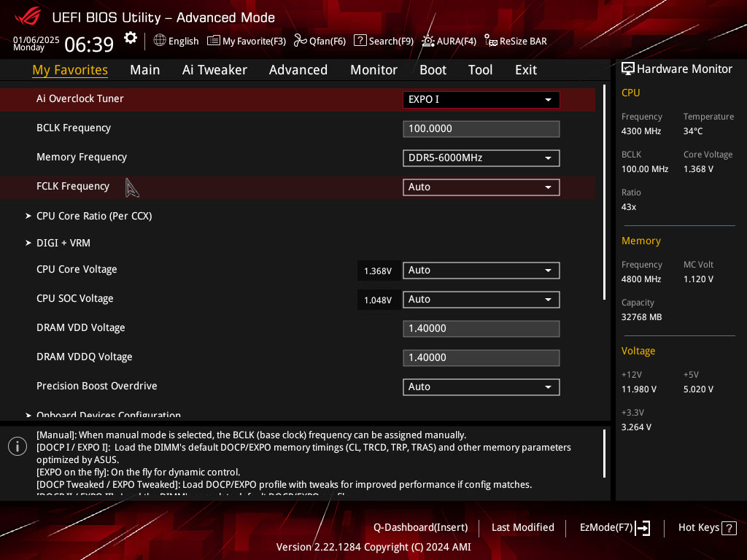Click the BCLK Frequency 100.0000 field
This screenshot has height=560, width=747.
click(481, 128)
